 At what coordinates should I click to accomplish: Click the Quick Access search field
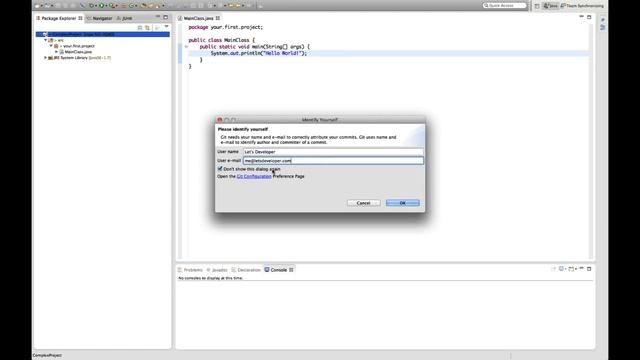(505, 5)
